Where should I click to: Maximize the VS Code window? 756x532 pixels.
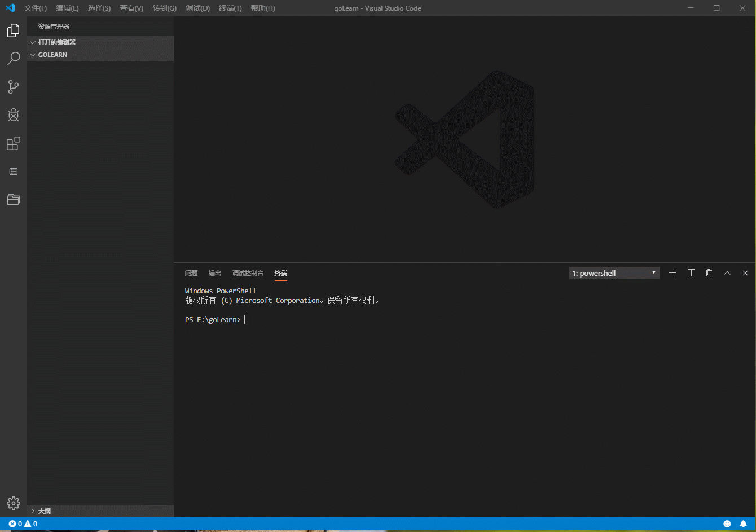(x=717, y=8)
